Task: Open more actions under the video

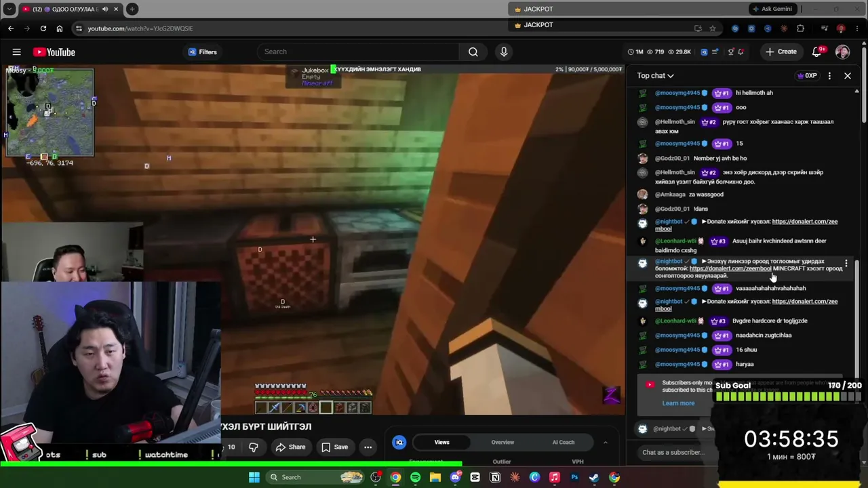Action: point(368,447)
